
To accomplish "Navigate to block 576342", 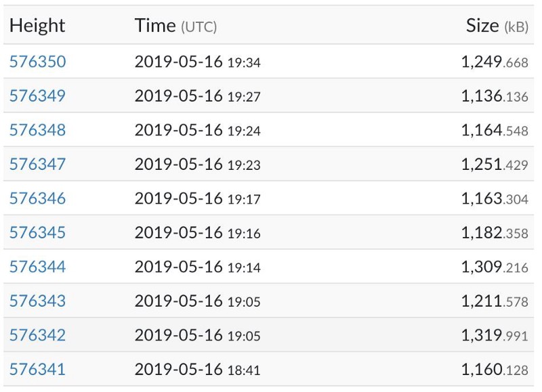I will pyautogui.click(x=38, y=335).
